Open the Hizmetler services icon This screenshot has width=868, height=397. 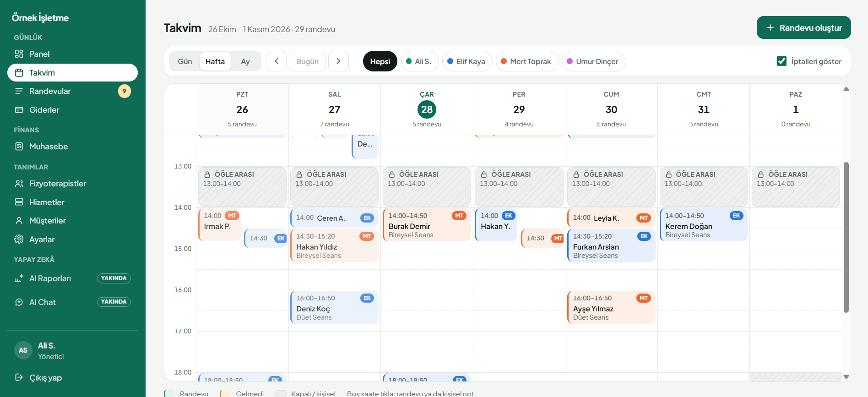(x=19, y=202)
